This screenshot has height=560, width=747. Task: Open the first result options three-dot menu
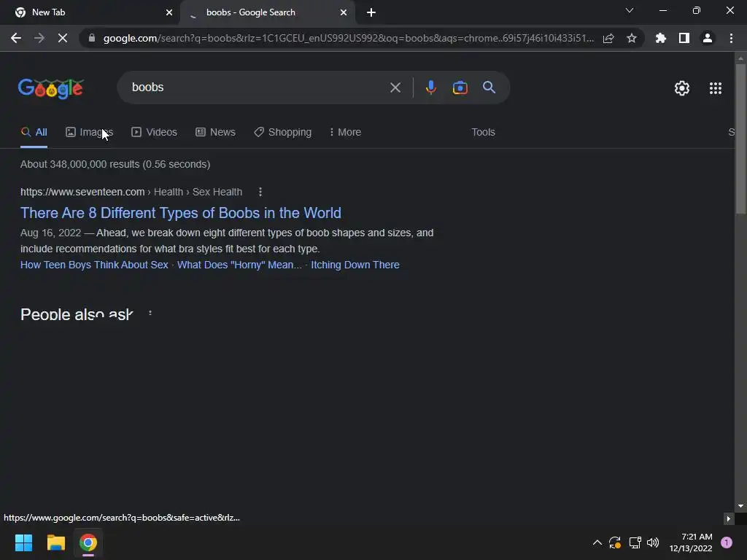click(260, 192)
